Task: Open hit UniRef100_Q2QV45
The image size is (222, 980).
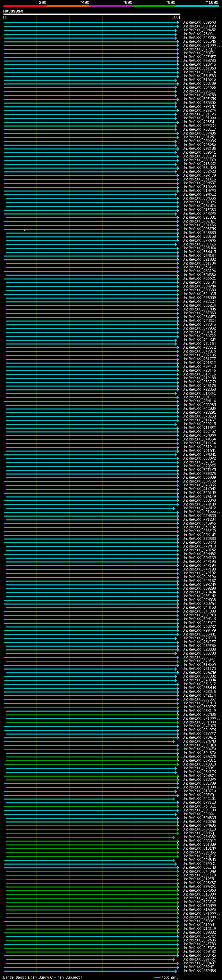Action: tap(199, 64)
